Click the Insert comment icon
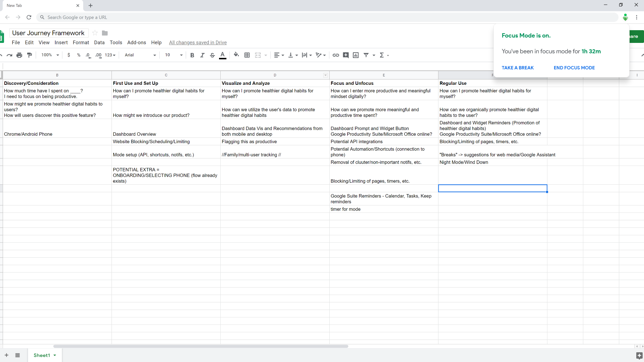Viewport: 644px width, 362px height. click(346, 55)
